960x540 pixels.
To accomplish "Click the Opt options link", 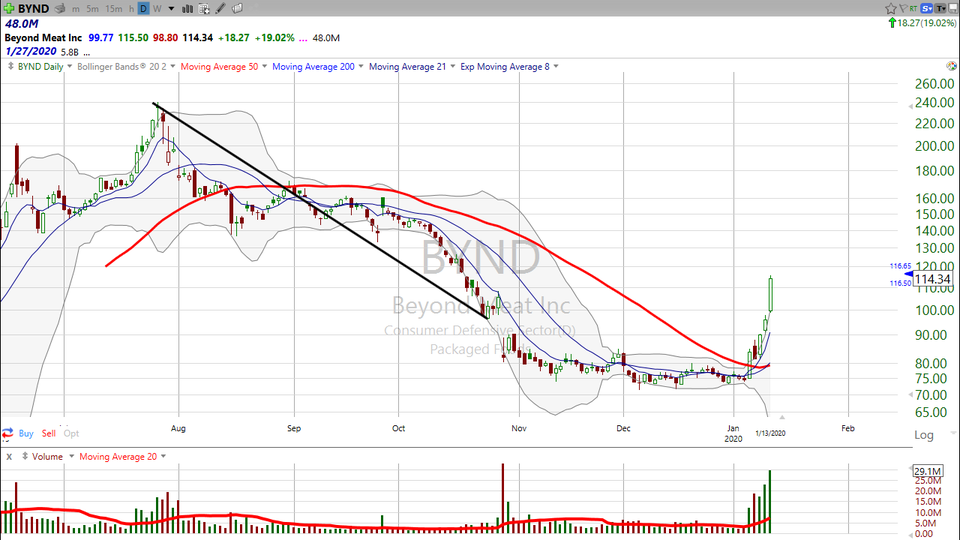I will (72, 433).
